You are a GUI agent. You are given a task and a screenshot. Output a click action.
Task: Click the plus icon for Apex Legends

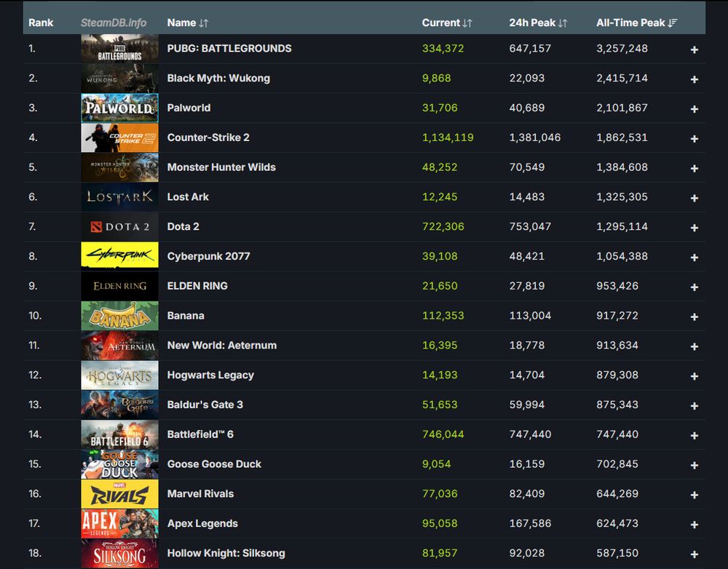click(x=694, y=525)
